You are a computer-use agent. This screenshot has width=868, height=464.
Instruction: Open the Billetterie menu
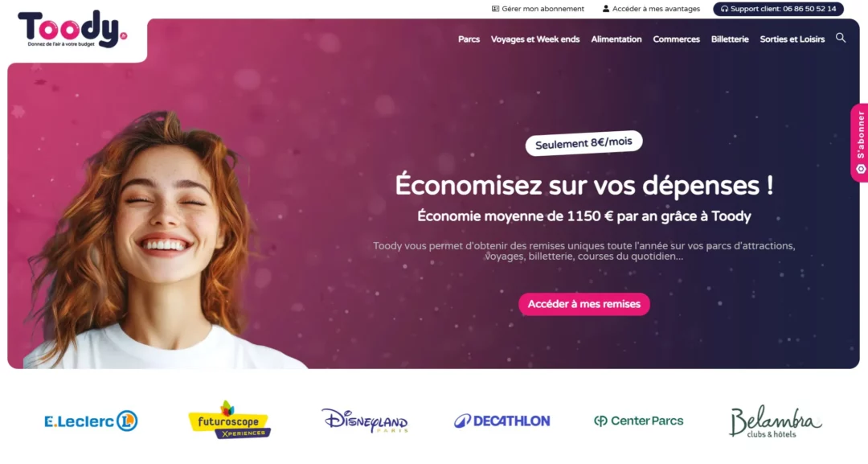(730, 39)
